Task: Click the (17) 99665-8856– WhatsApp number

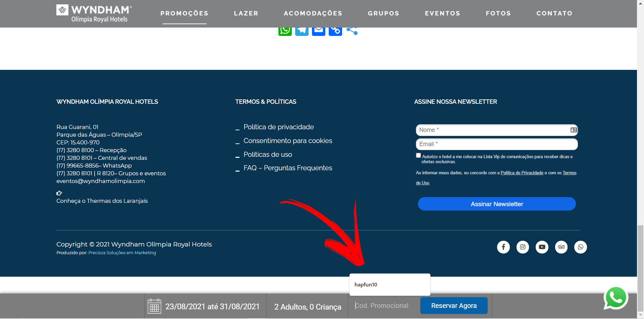Action: pos(94,166)
